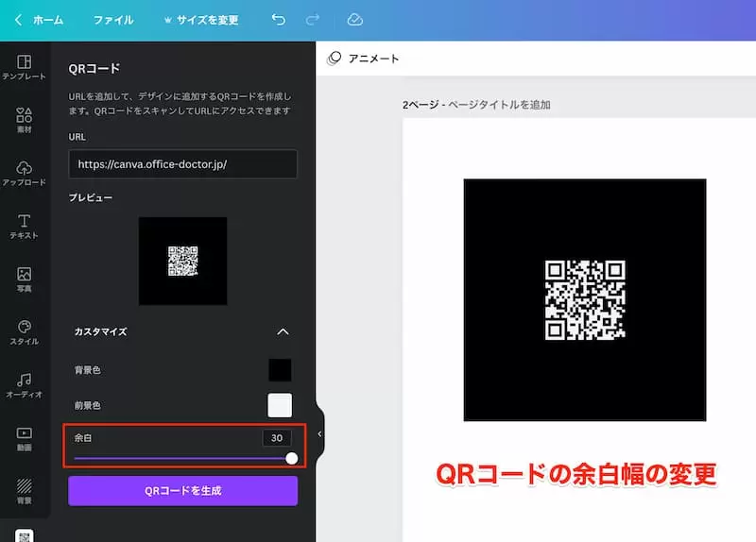Open the オーディオ audio panel
Viewport: 756px width, 542px height.
[25, 385]
